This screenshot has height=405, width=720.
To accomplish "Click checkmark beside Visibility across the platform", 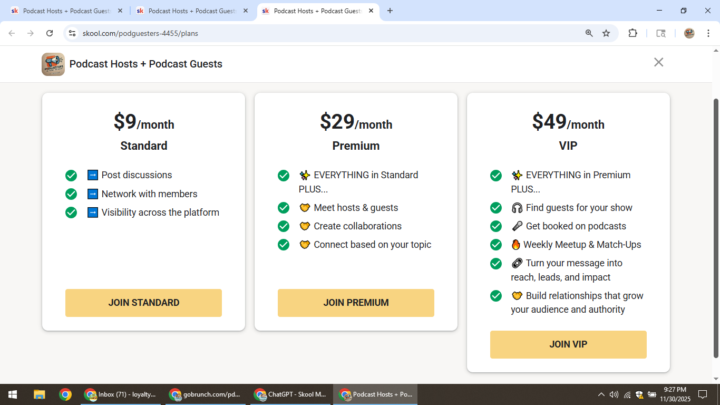I will (x=71, y=213).
